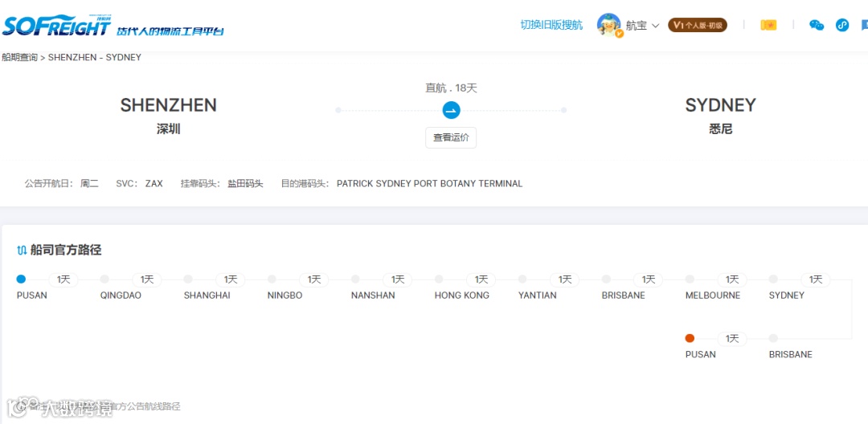Click 1天 badge after orange PUSAN
This screenshot has width=868, height=424.
click(732, 339)
